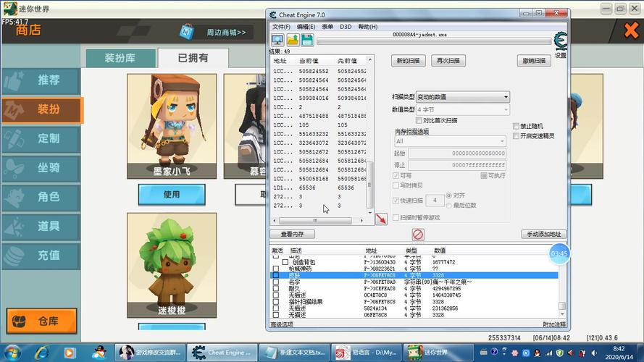
Task: Click 使用 button under 墨家小飞
Action: (172, 195)
